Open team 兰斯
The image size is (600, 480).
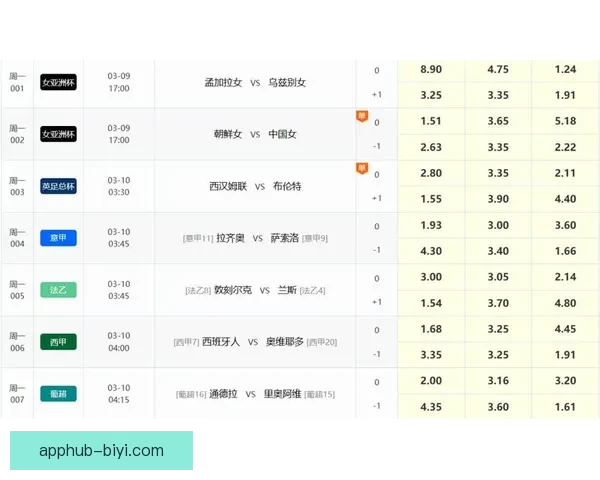pos(287,290)
